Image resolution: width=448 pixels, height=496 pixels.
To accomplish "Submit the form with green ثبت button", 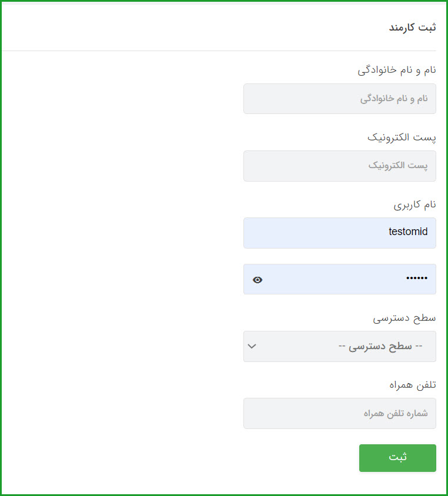I will [x=397, y=458].
